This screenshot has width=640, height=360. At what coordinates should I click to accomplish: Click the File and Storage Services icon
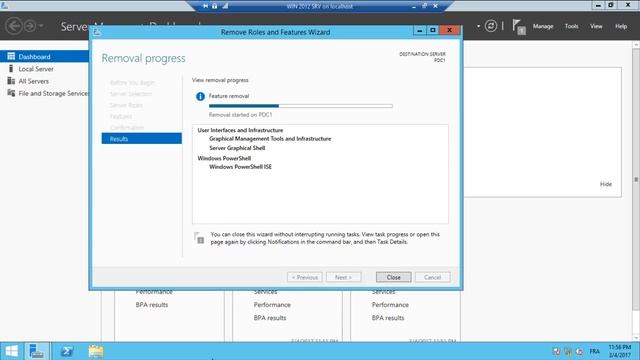coord(11,93)
